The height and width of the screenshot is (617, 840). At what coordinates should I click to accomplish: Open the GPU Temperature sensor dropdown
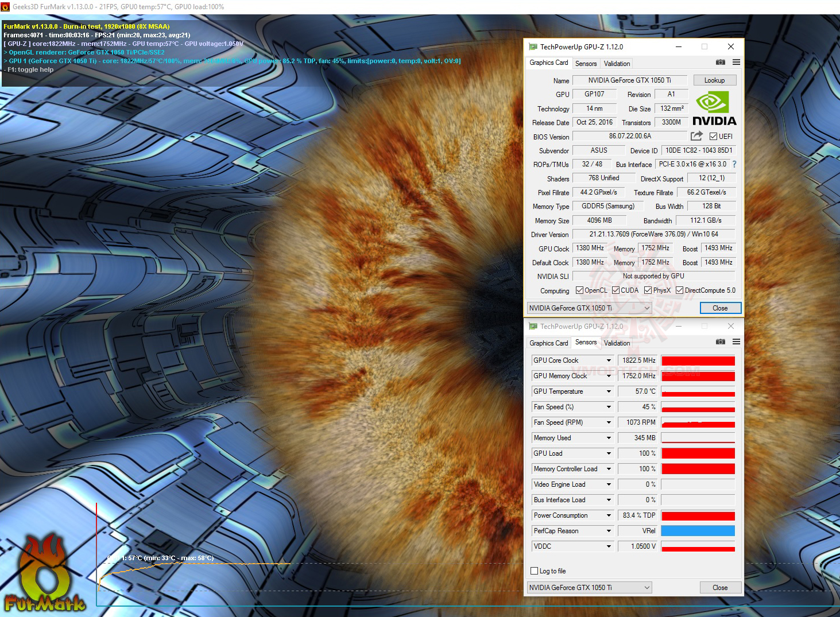pyautogui.click(x=609, y=391)
